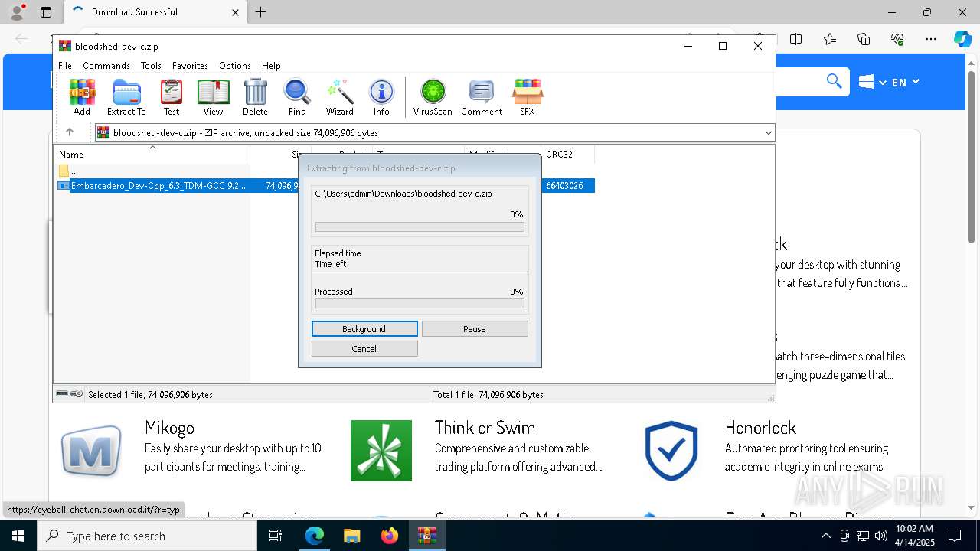Open the notifications center icon
The height and width of the screenshot is (551, 980).
point(955,536)
